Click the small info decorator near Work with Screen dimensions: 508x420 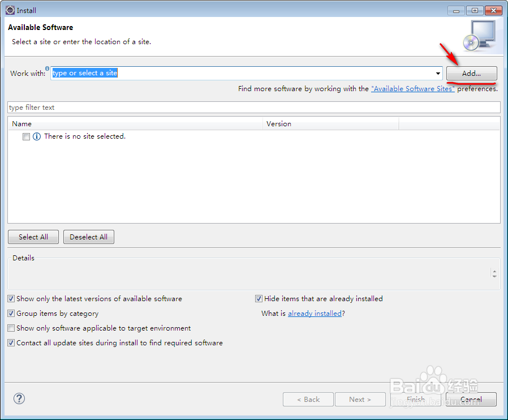click(x=48, y=68)
